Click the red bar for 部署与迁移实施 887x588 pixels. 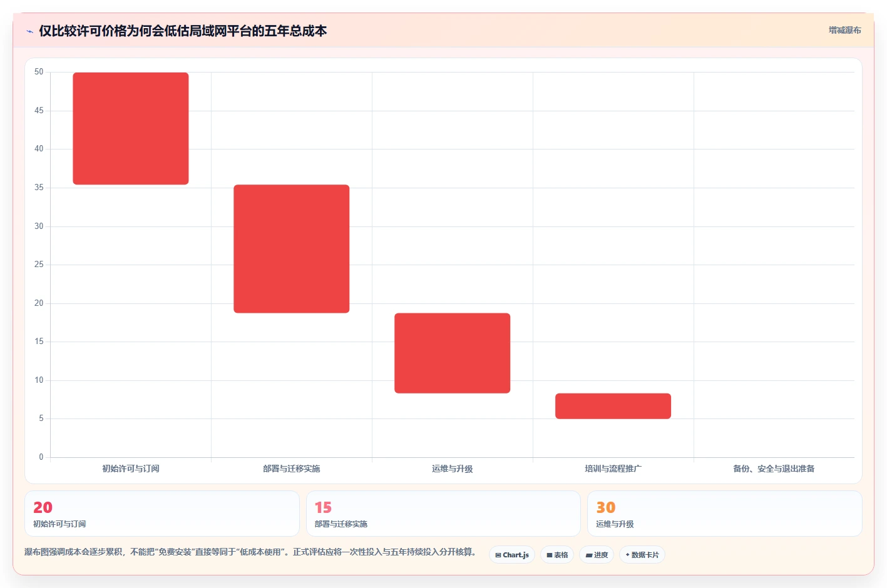pos(292,249)
